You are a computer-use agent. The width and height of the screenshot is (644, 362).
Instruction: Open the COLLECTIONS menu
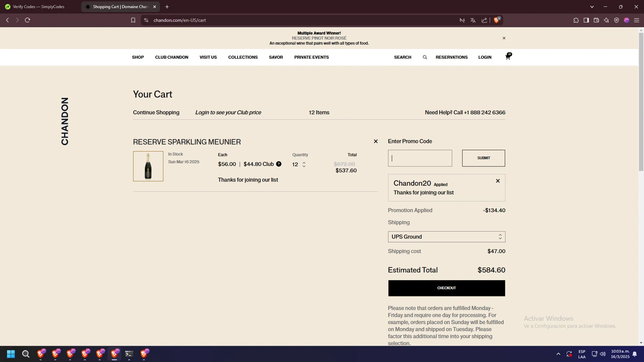pos(243,57)
